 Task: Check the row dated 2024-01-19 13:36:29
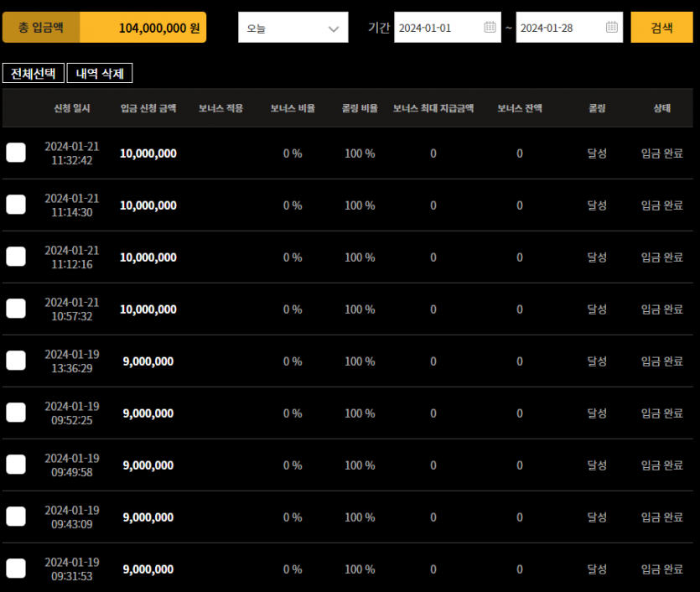coord(16,361)
